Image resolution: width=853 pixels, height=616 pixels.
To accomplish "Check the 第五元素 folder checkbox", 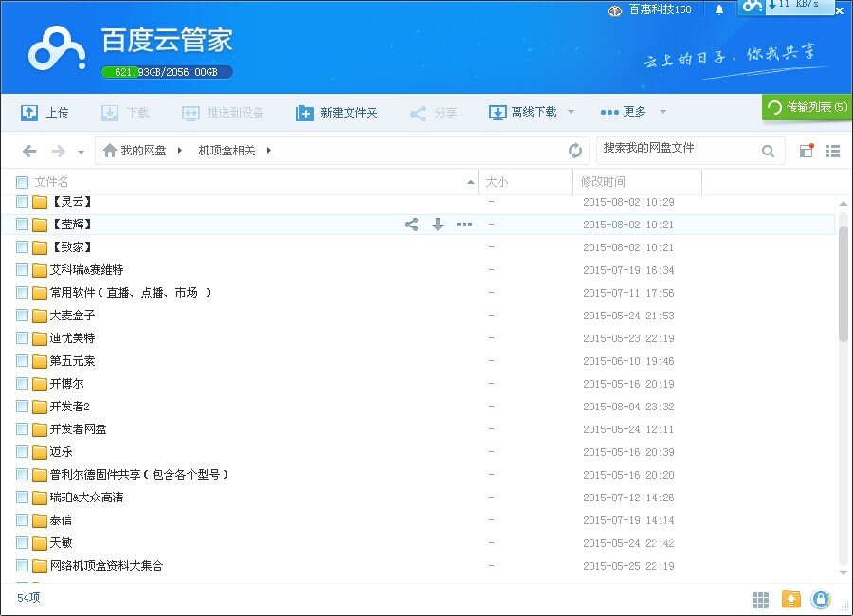I will point(22,361).
